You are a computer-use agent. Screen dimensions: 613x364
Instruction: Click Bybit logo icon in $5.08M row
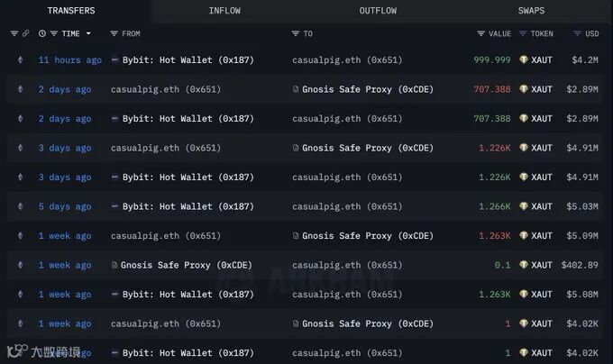(x=115, y=294)
